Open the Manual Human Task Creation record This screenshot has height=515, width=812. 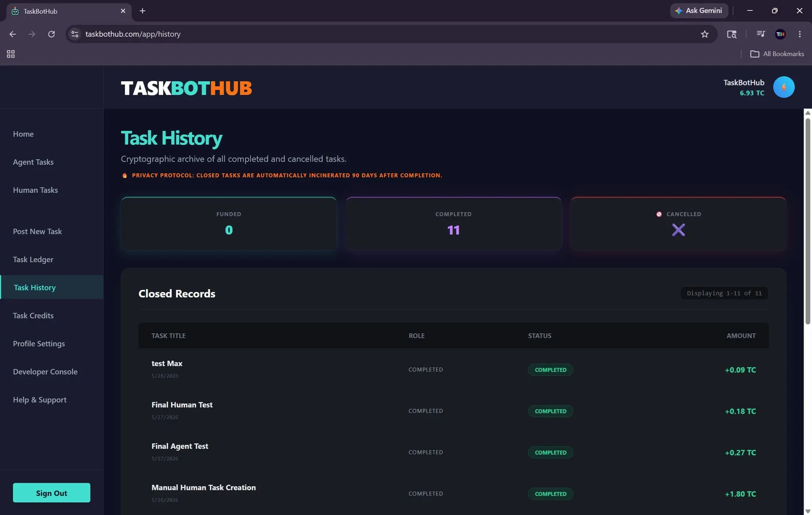tap(454, 494)
